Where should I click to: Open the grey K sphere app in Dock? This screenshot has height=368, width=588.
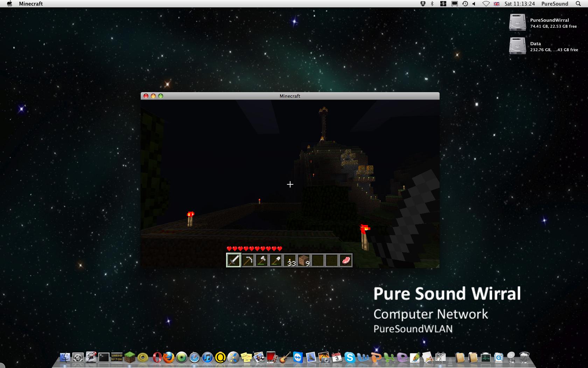(233, 357)
